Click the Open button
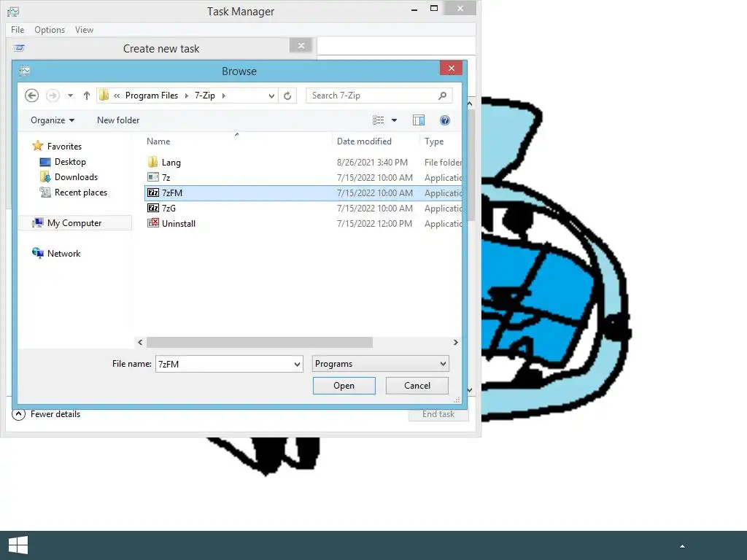The width and height of the screenshot is (747, 560). pos(344,386)
